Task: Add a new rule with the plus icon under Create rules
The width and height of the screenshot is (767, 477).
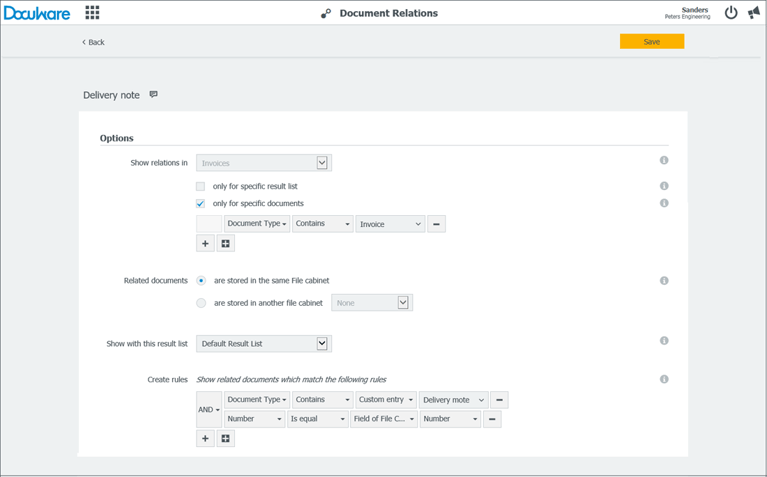Action: (205, 438)
